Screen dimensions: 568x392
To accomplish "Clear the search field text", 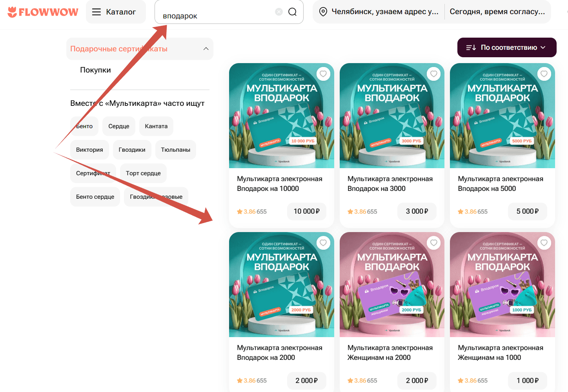I will pyautogui.click(x=279, y=12).
